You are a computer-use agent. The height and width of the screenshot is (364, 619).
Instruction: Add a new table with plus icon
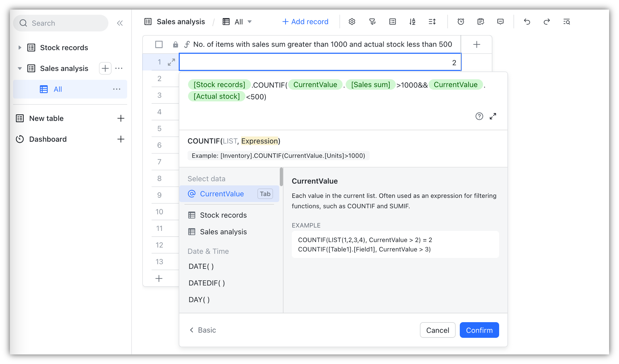(121, 118)
